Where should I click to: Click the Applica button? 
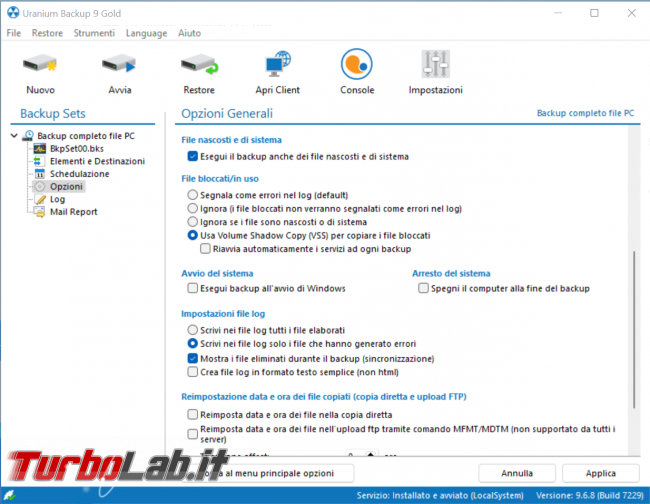(600, 473)
